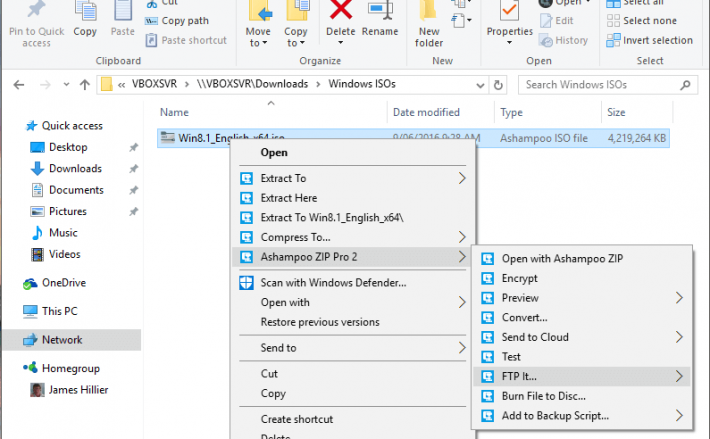Click the Select none button

[x=642, y=21]
